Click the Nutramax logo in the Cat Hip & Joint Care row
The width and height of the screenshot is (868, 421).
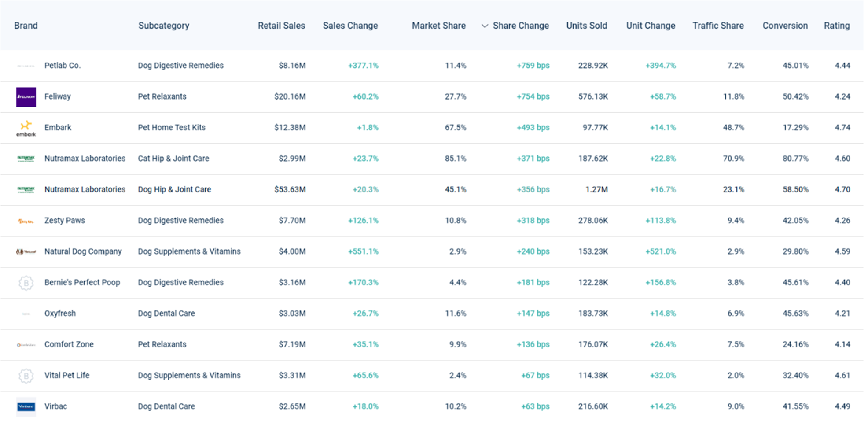[x=26, y=159]
